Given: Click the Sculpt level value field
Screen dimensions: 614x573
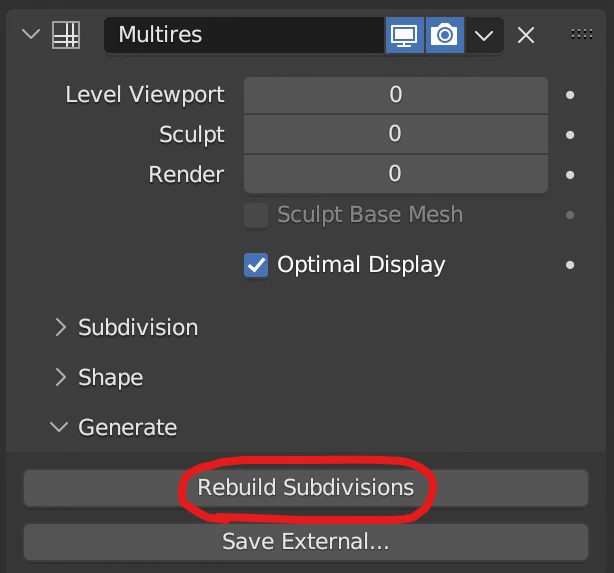Looking at the screenshot, I should pos(395,134).
